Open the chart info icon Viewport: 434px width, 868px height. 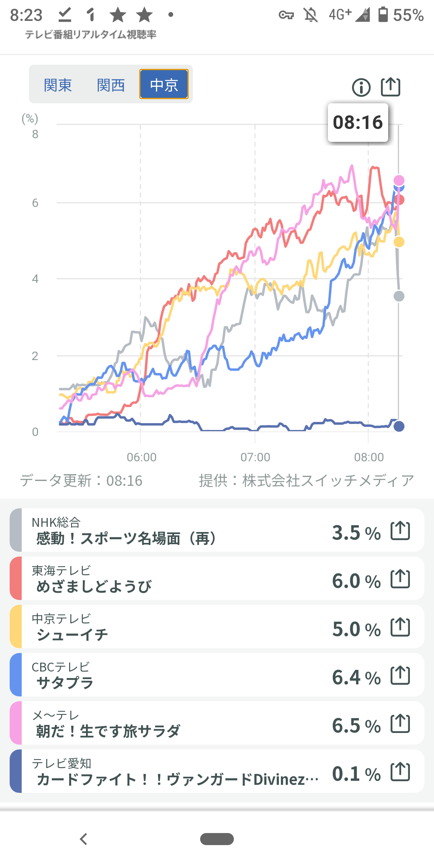[361, 87]
